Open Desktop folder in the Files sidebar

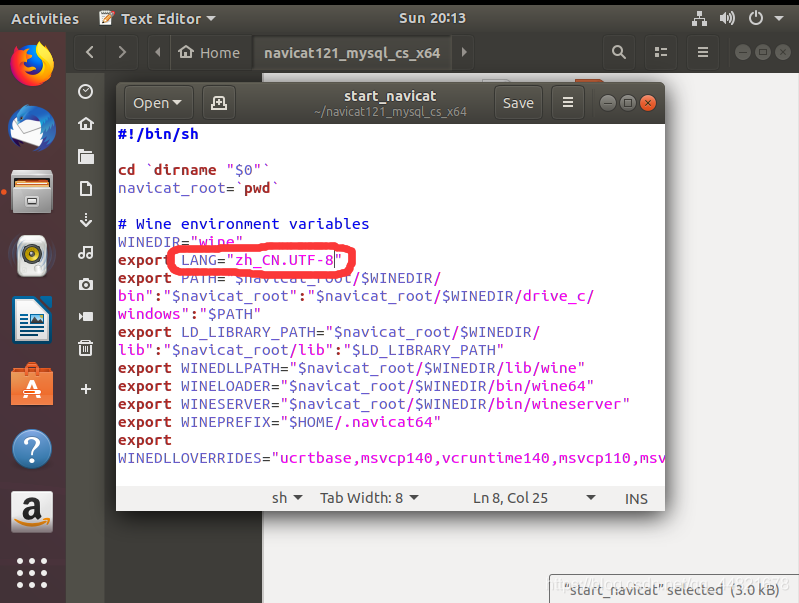tap(86, 156)
